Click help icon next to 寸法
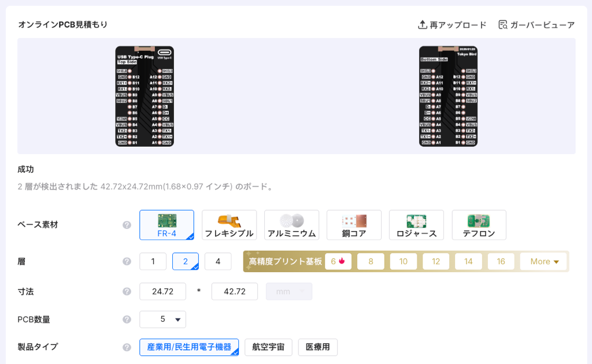The image size is (592, 364). coord(127,291)
